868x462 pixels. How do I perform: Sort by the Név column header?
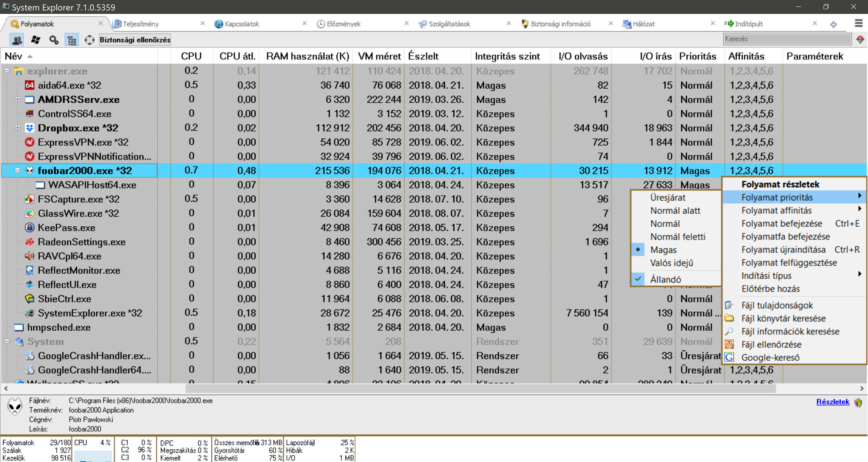click(x=79, y=56)
